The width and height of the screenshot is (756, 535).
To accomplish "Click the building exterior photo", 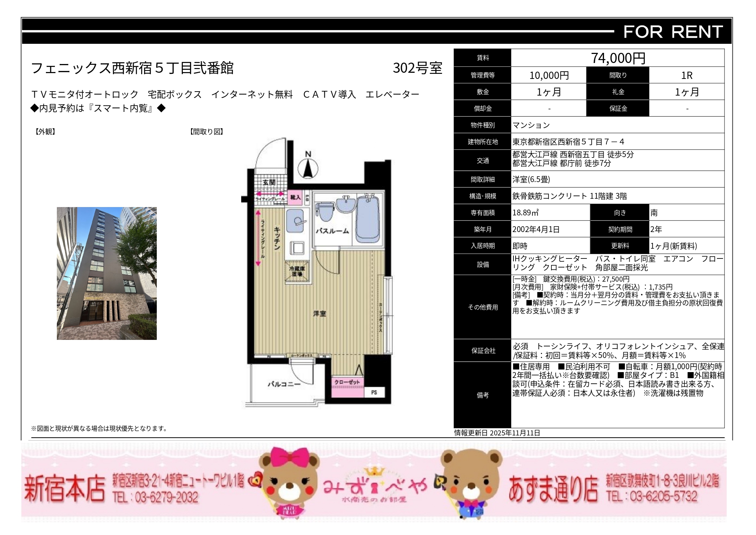I will (x=106, y=273).
